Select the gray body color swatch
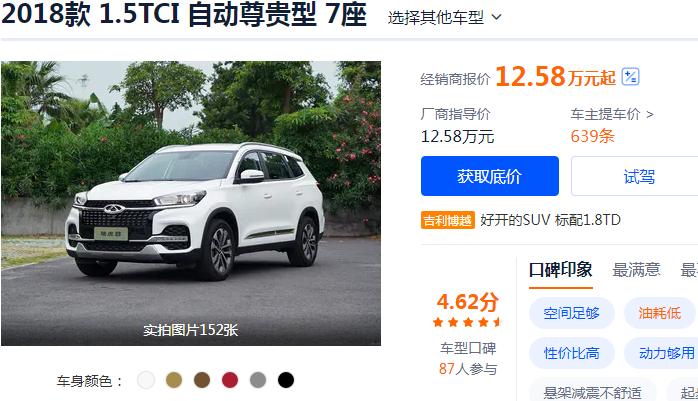Image resolution: width=698 pixels, height=401 pixels. pos(258,380)
